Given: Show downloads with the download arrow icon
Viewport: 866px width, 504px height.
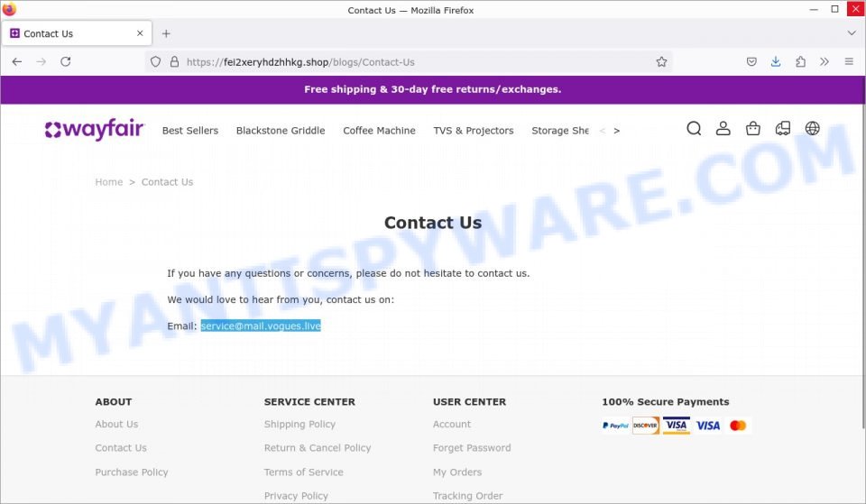Looking at the screenshot, I should [x=776, y=62].
